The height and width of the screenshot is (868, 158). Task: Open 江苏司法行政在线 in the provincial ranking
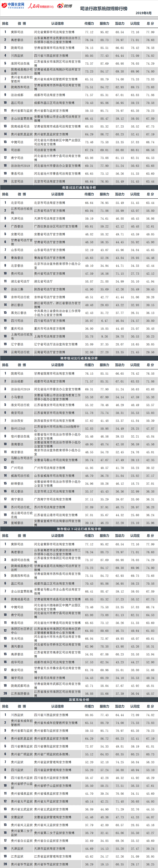click(22, 210)
